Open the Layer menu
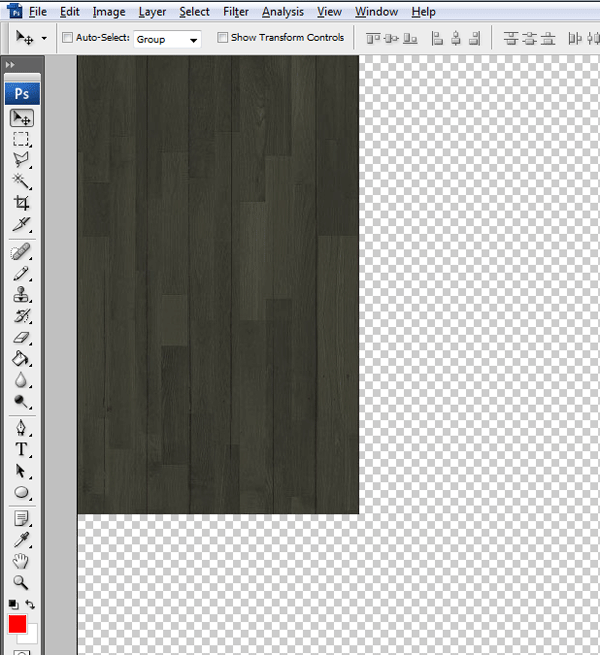 pos(152,12)
